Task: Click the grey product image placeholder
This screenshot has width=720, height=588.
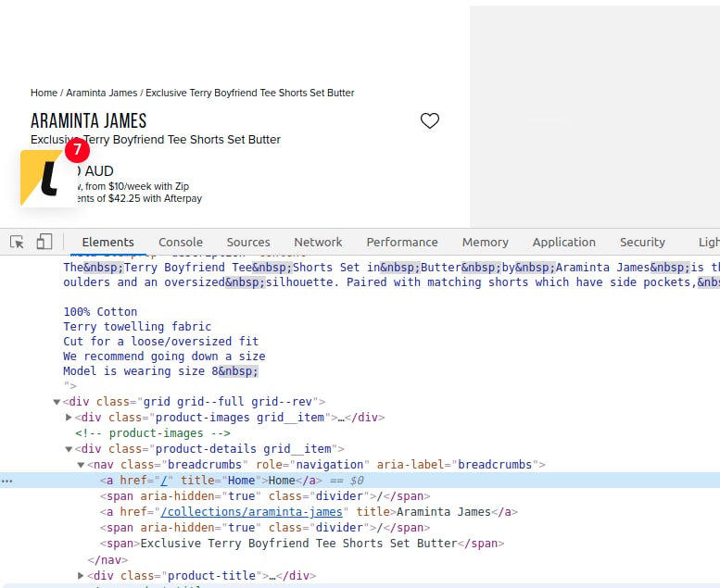Action: (595, 117)
